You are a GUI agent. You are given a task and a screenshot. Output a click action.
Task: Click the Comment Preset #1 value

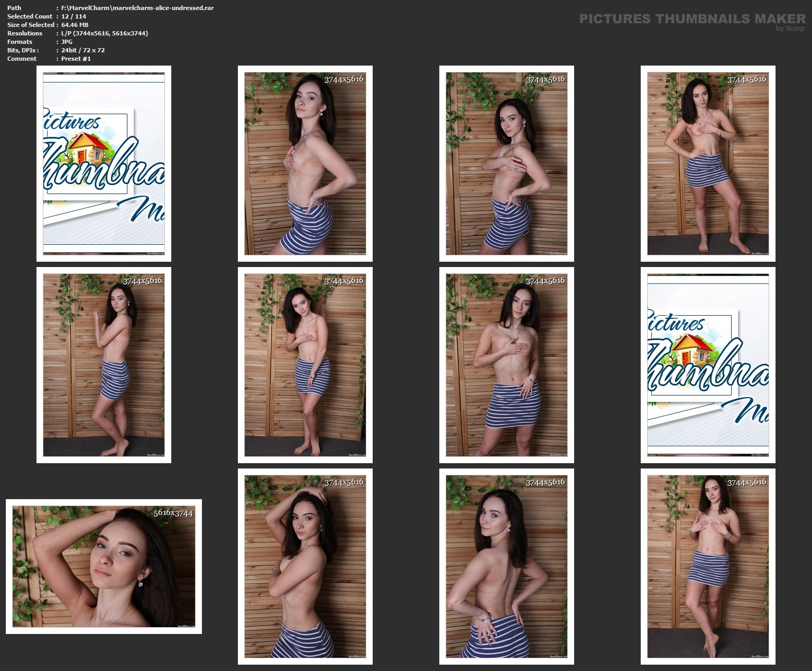click(x=76, y=59)
